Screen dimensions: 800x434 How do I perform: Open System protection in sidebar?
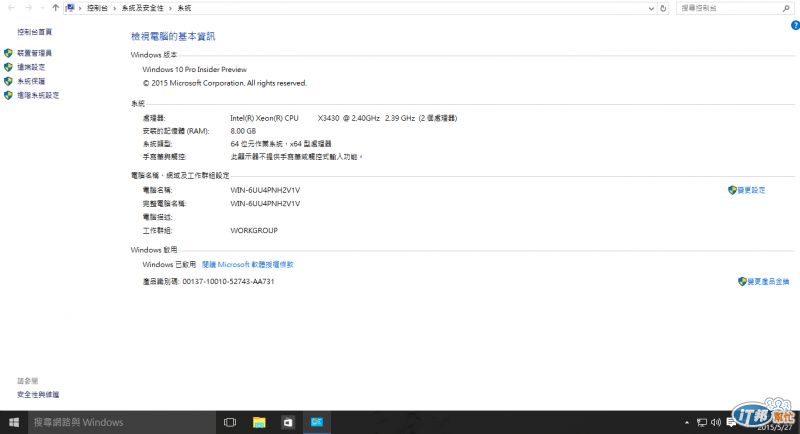point(31,81)
